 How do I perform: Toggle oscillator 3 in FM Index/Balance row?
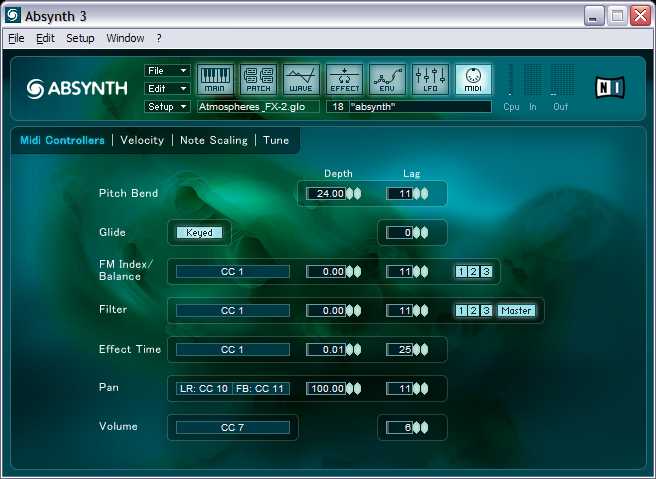coord(486,272)
